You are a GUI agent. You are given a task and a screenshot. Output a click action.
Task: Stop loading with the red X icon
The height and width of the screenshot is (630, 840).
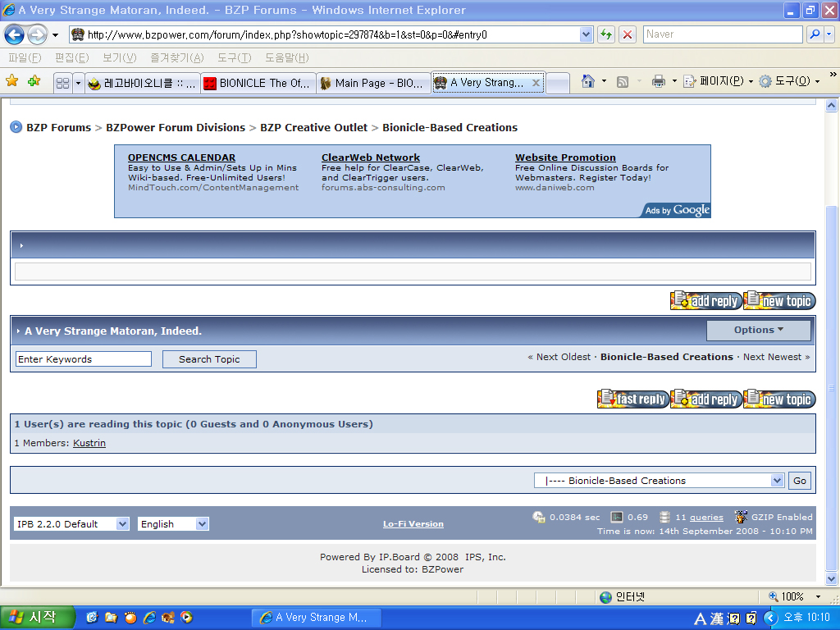pyautogui.click(x=628, y=34)
